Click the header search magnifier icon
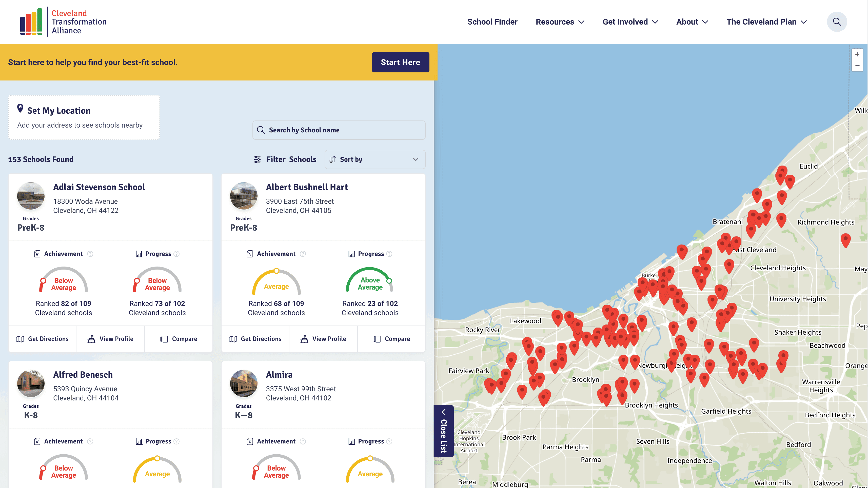Viewport: 868px width, 488px height. [x=837, y=22]
